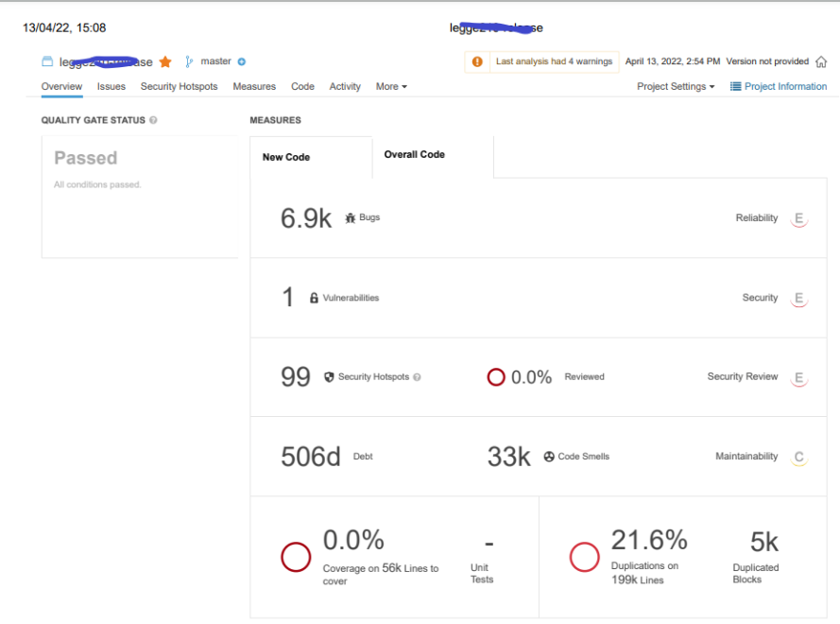Viewport: 840px width, 624px height.
Task: Click the 21.6% duplications value
Action: pos(649,540)
